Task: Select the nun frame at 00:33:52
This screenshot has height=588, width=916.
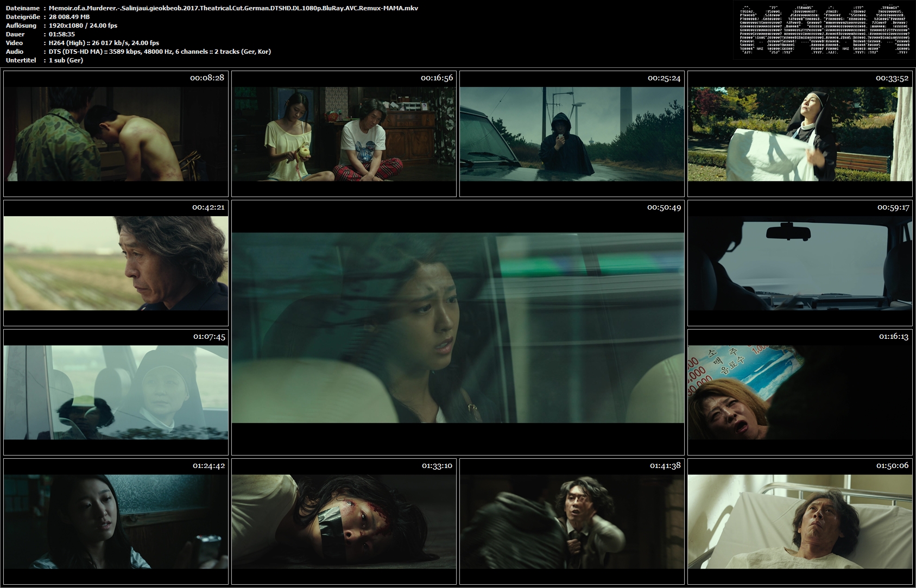Action: 800,134
